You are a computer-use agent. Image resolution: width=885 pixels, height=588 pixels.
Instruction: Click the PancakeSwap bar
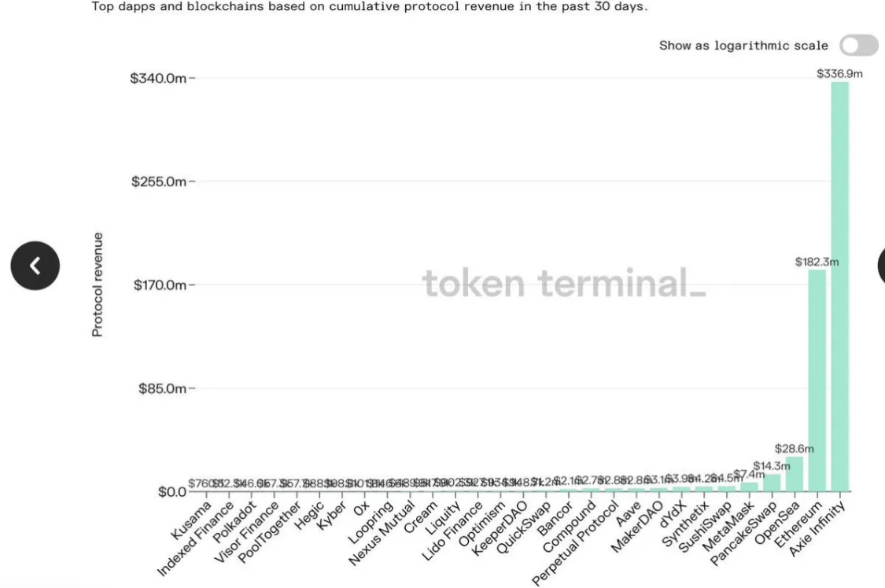(x=772, y=483)
